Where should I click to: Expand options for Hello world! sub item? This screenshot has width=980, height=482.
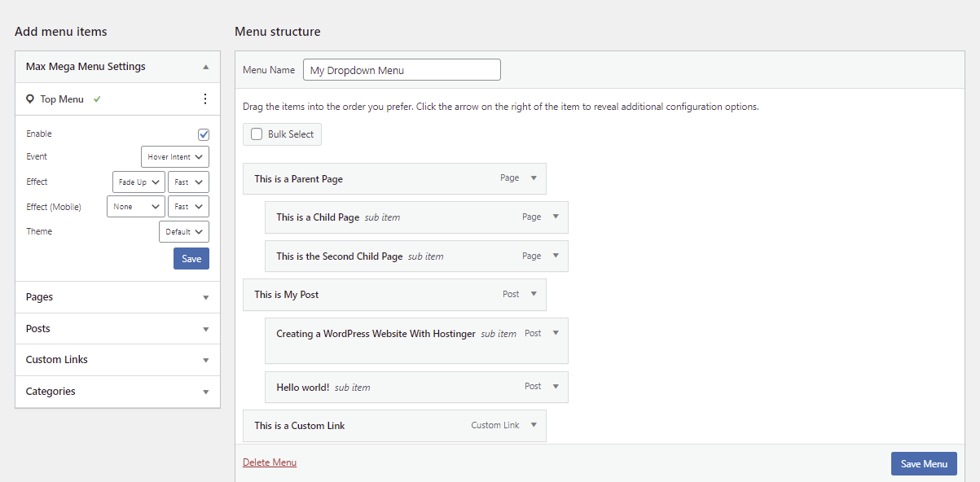pos(556,387)
